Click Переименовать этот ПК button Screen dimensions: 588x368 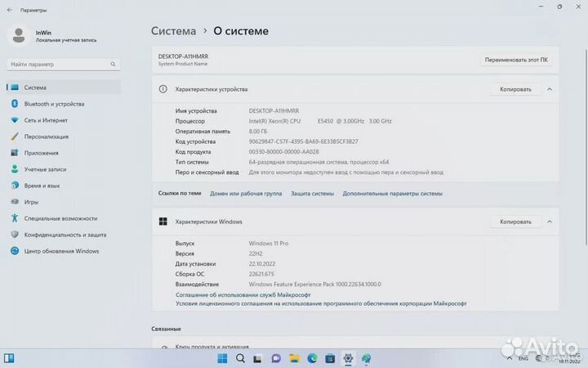click(516, 60)
